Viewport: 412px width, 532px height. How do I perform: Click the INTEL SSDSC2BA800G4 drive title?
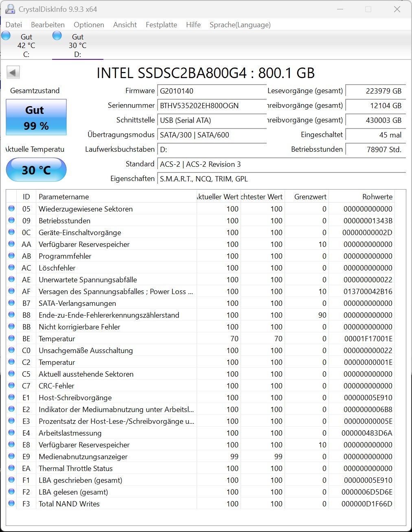(206, 73)
